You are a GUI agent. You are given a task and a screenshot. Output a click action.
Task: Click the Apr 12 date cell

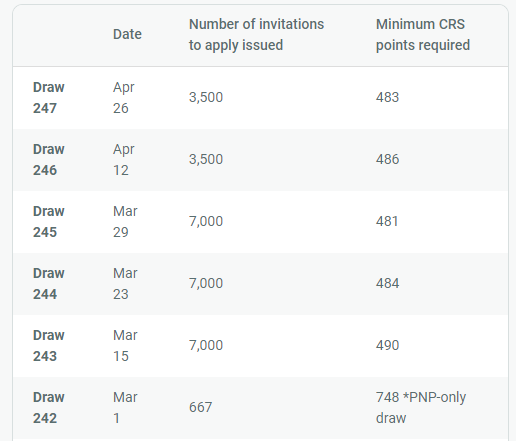[124, 160]
